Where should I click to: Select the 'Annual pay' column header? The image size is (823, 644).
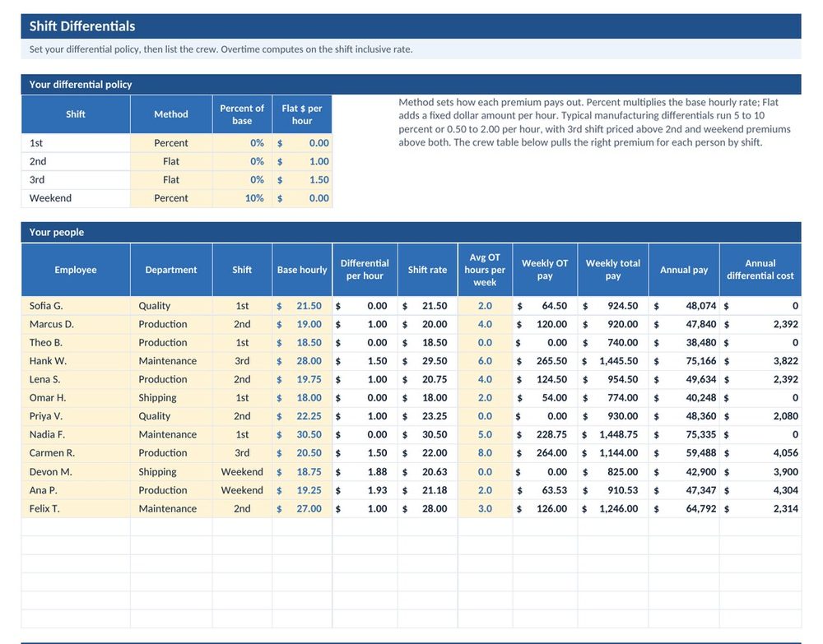coord(684,270)
